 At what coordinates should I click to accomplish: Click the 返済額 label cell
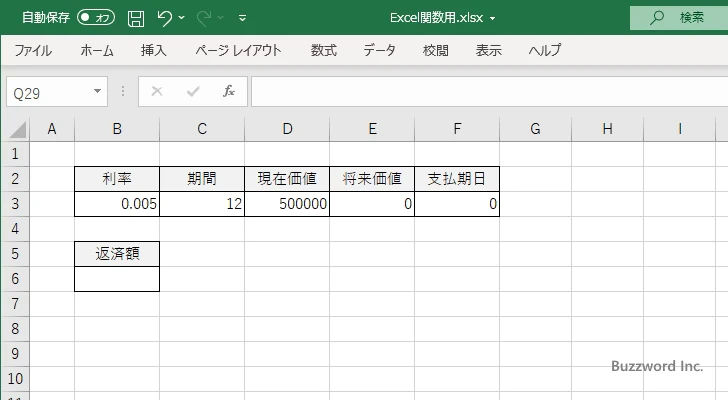tap(117, 254)
